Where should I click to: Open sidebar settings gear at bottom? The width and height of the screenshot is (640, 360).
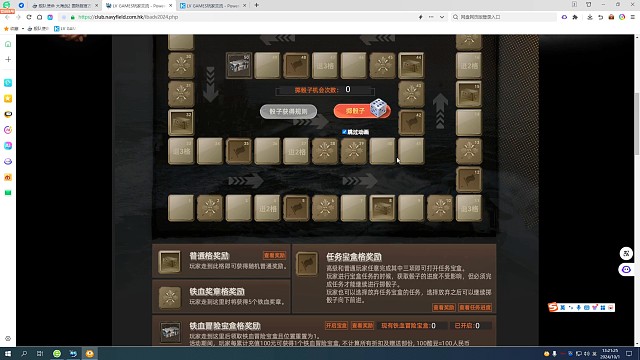8,338
